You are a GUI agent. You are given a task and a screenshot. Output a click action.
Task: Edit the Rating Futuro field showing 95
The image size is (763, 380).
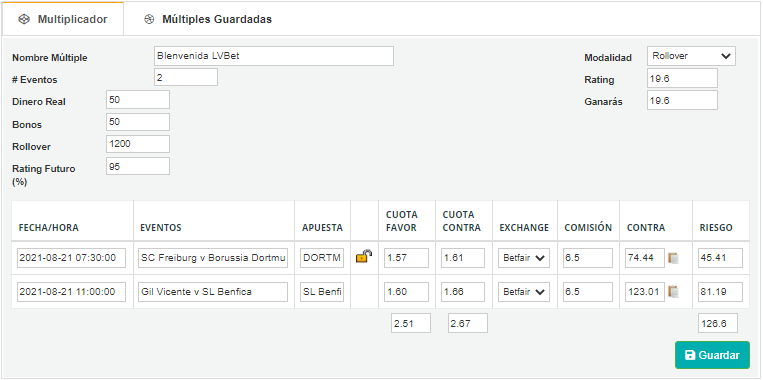[x=138, y=166]
